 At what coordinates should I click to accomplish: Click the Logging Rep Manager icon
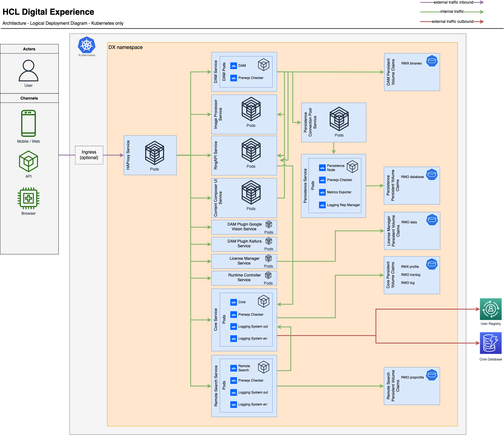[322, 205]
